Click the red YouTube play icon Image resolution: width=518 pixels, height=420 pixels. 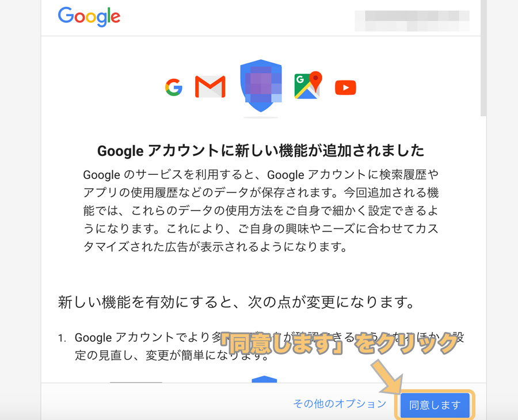click(345, 87)
